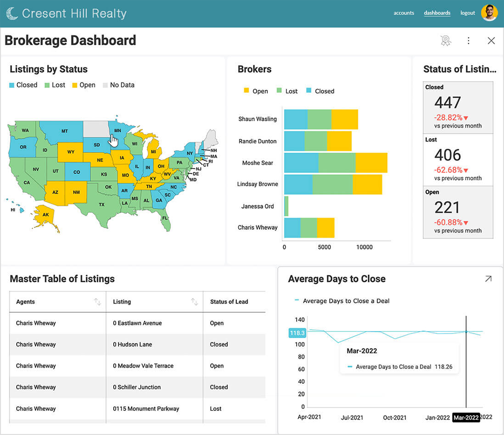Click the Mar-2022 axis marker label

(x=466, y=418)
